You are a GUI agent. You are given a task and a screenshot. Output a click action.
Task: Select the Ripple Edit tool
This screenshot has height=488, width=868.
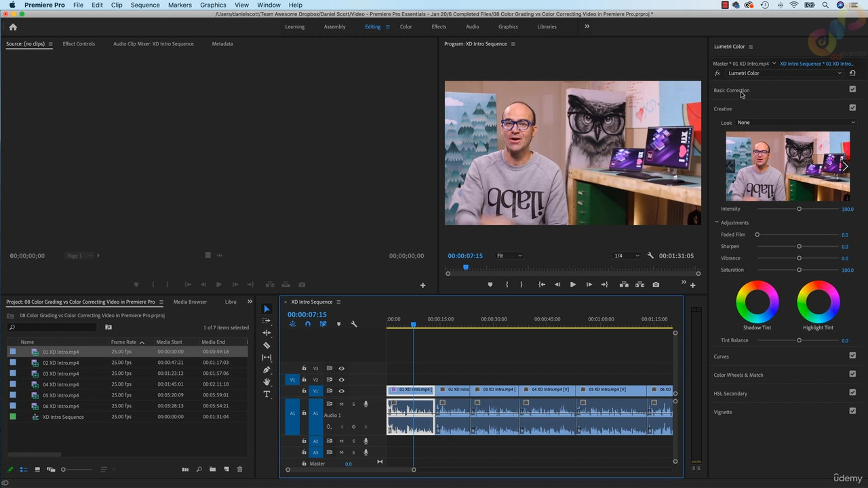coord(267,333)
